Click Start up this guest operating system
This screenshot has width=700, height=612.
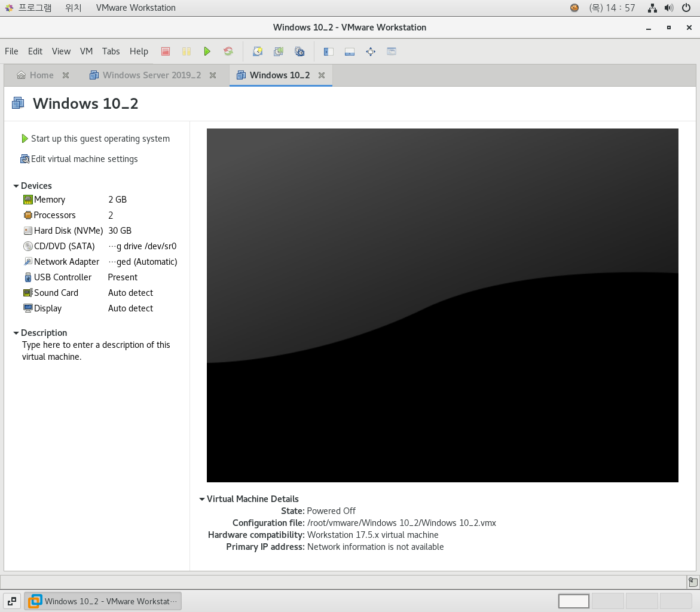(96, 139)
